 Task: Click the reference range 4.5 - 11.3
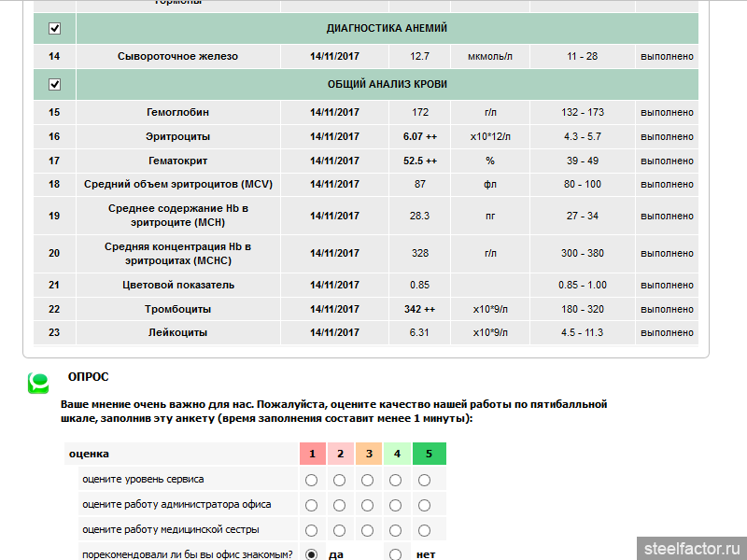click(582, 332)
